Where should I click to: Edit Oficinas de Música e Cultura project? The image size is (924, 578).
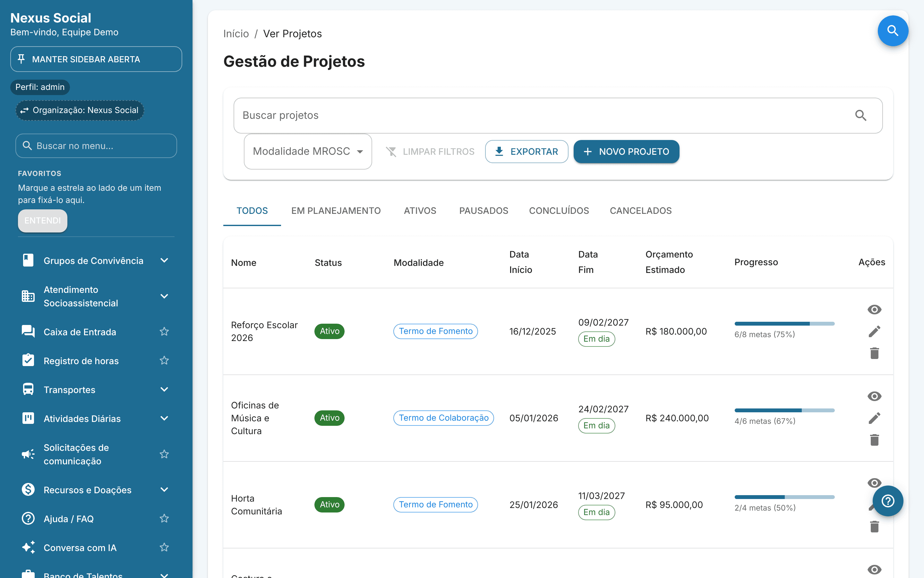[874, 418]
